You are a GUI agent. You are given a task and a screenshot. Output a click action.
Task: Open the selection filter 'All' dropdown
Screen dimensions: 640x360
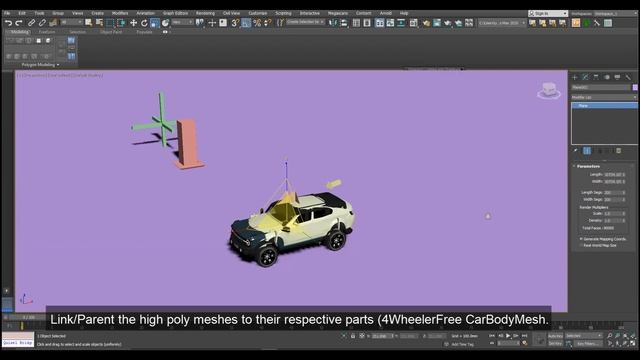(x=71, y=22)
